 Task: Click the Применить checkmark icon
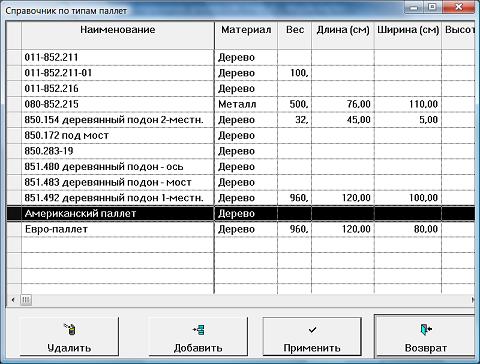[x=312, y=330]
